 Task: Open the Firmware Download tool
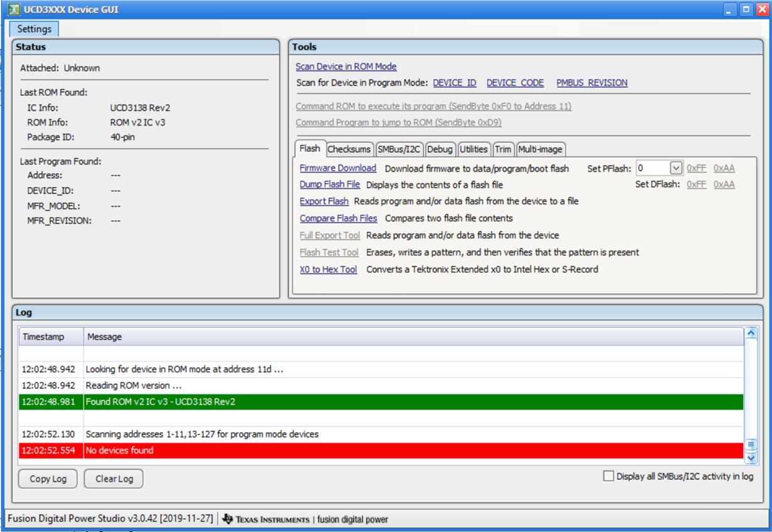pos(338,168)
